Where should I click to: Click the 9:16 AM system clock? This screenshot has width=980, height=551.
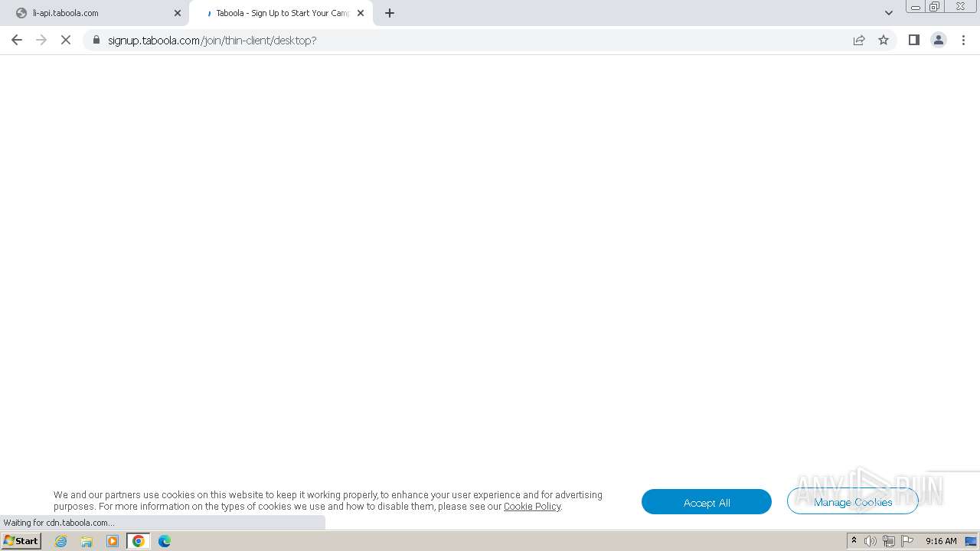[x=941, y=541]
